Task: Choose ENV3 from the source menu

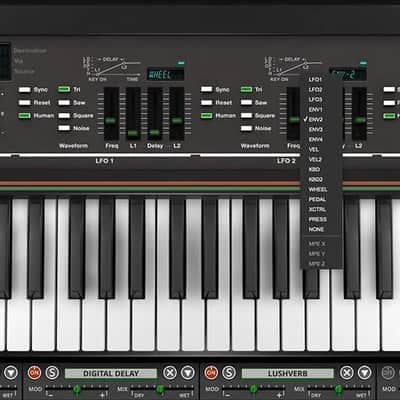Action: (x=322, y=129)
